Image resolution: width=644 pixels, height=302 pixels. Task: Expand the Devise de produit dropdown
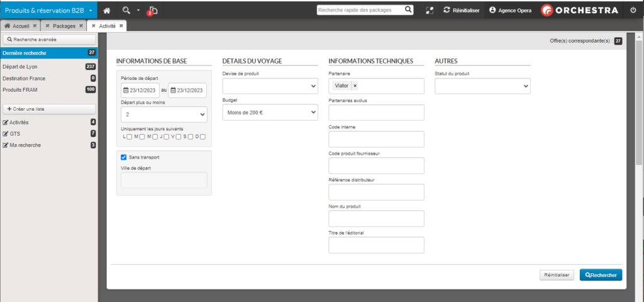(x=270, y=86)
